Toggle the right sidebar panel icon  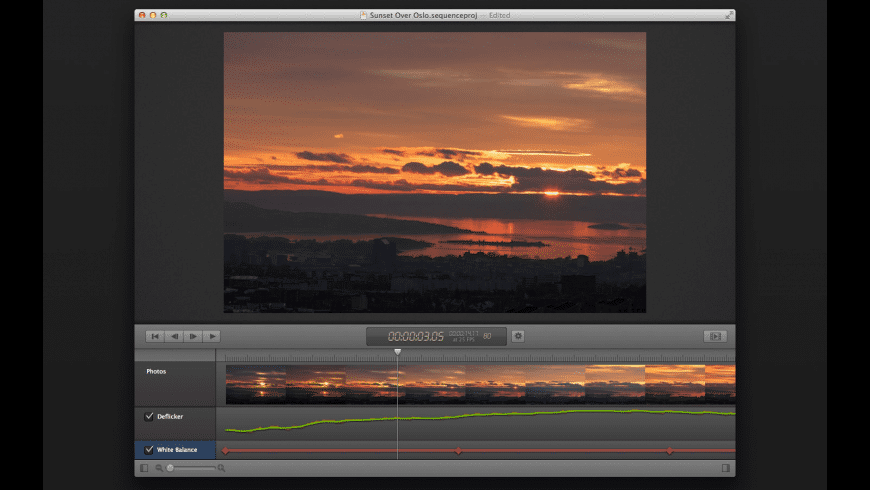pyautogui.click(x=726, y=468)
